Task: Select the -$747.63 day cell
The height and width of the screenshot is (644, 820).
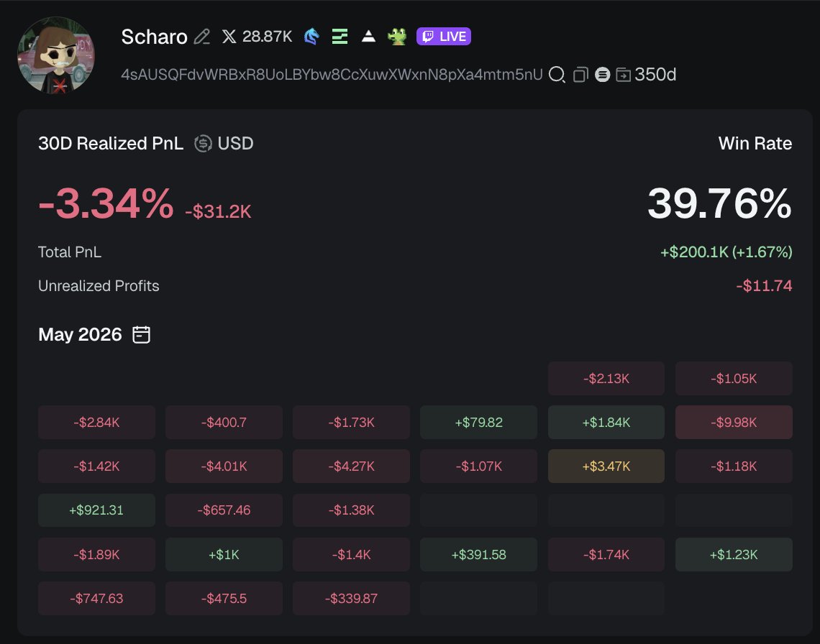Action: 97,599
